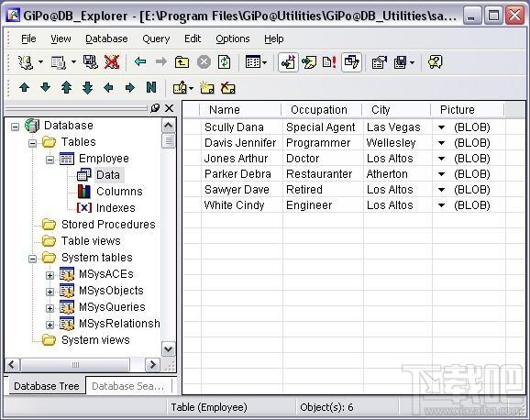Open the Options menu
Screen dimensions: 530x420
[233, 39]
